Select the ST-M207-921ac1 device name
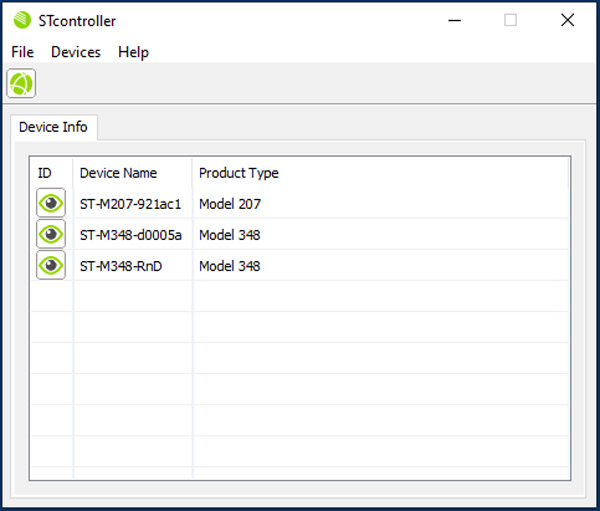 130,204
